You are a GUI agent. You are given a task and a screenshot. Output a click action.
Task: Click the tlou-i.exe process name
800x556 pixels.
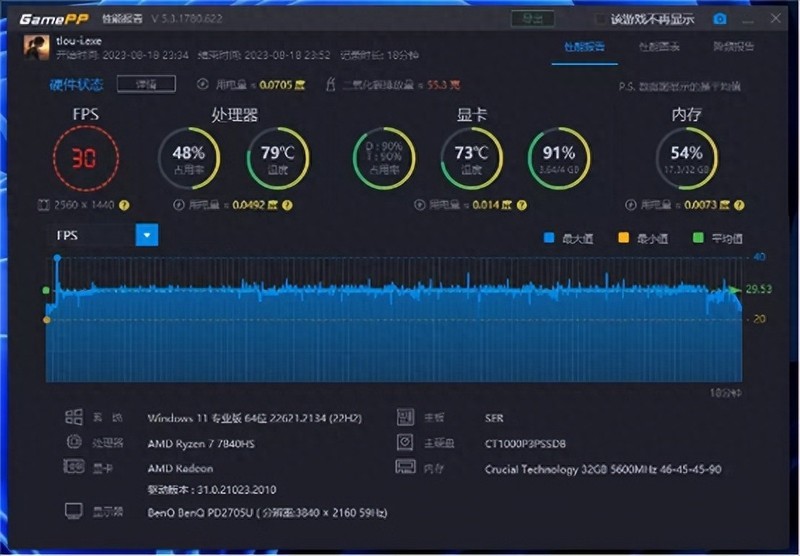pyautogui.click(x=79, y=40)
